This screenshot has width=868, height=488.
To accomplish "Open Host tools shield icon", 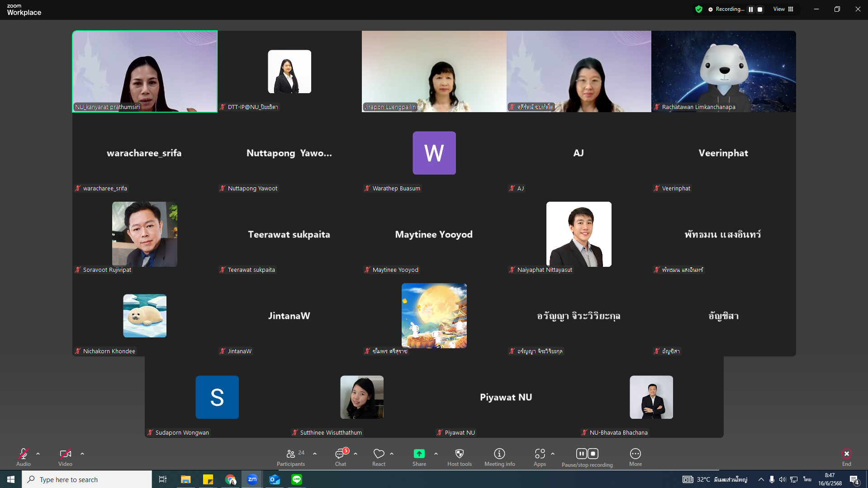I will pos(459,457).
